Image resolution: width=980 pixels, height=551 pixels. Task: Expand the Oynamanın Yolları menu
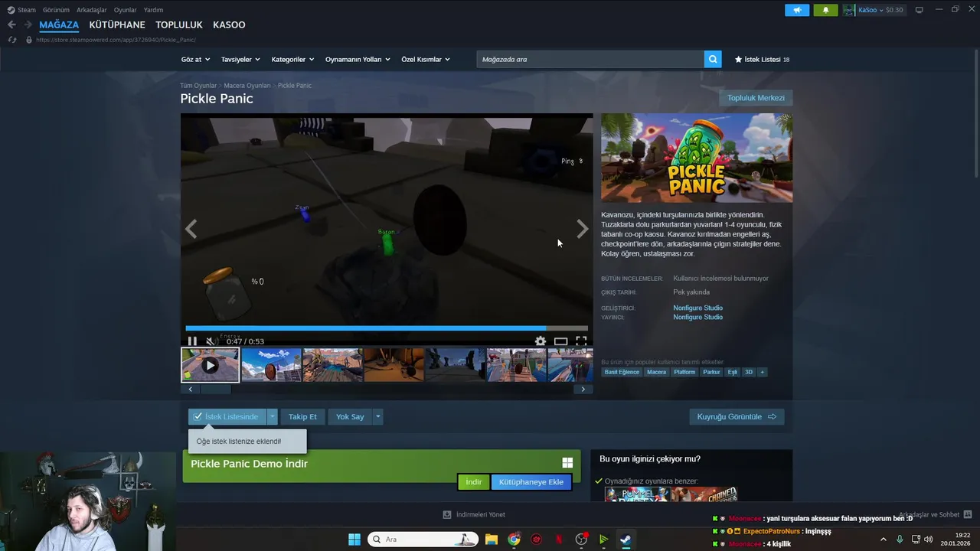[358, 59]
